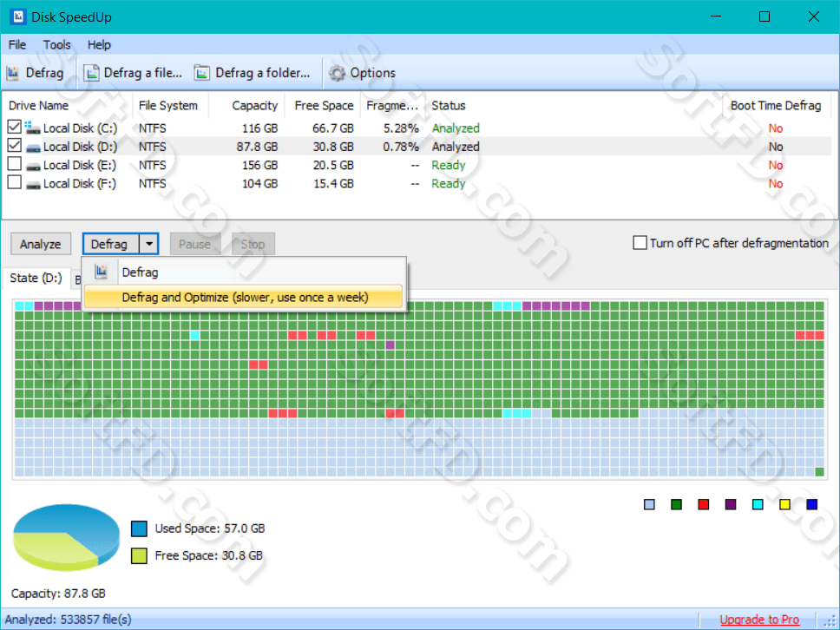The width and height of the screenshot is (840, 630).
Task: Sort by the Free Space column header
Action: [323, 106]
